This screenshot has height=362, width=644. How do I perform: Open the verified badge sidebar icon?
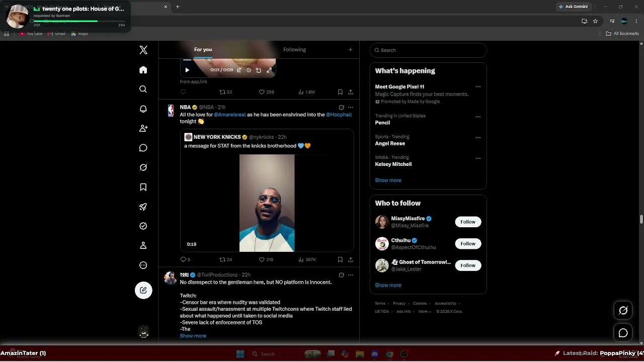coord(143,226)
